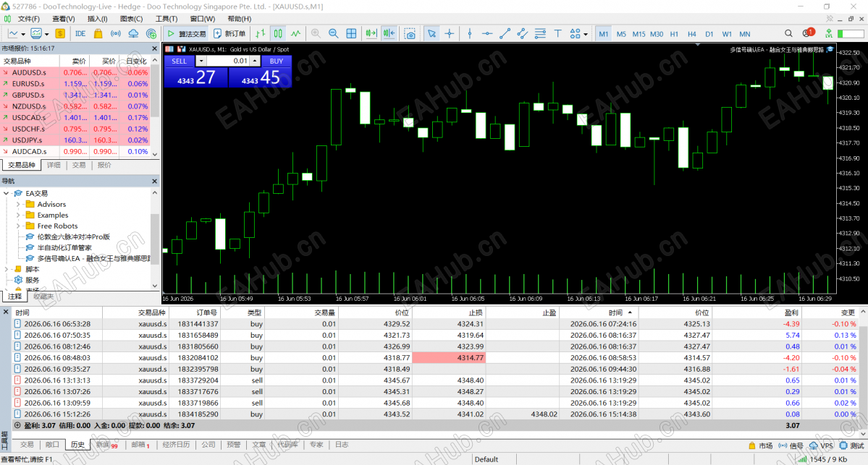Expand the Advisors folder in Navigator
Screen dimensions: 868x465
17,204
